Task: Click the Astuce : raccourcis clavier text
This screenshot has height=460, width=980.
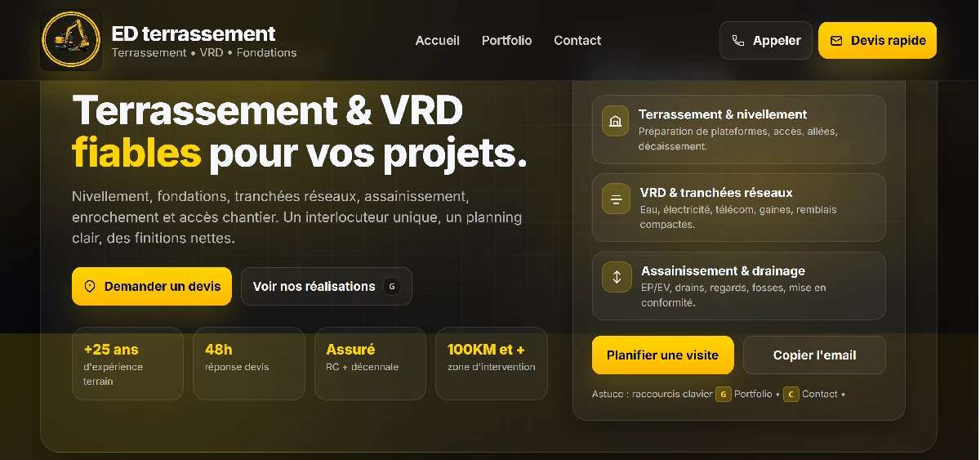Action: coord(653,395)
